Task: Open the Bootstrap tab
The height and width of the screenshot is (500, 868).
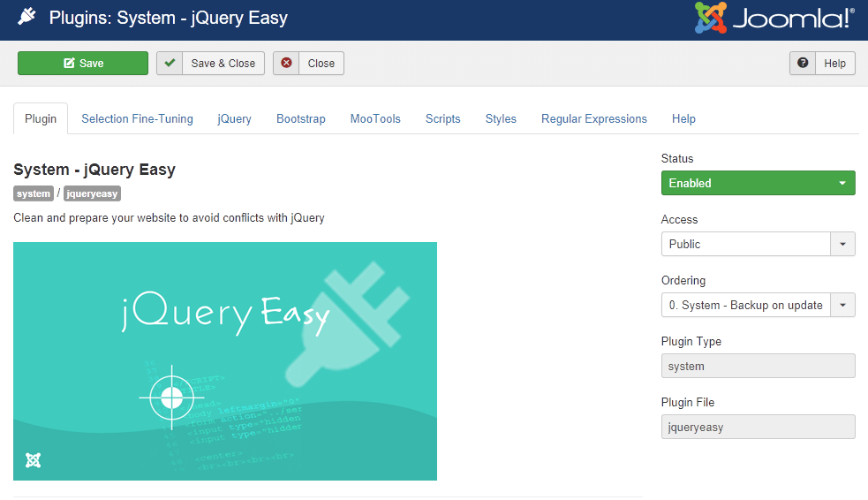Action: [300, 118]
